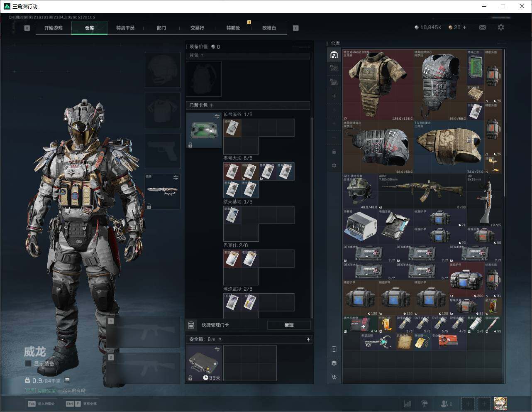Click the Q shoulder key left of tabs
Screen dimensions: 532x412
(27, 28)
